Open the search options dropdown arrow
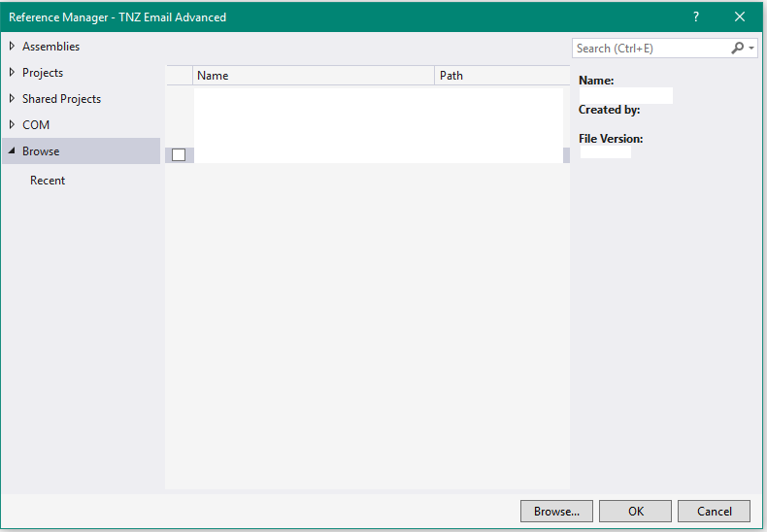Screen dimensions: 767x532 coord(750,48)
